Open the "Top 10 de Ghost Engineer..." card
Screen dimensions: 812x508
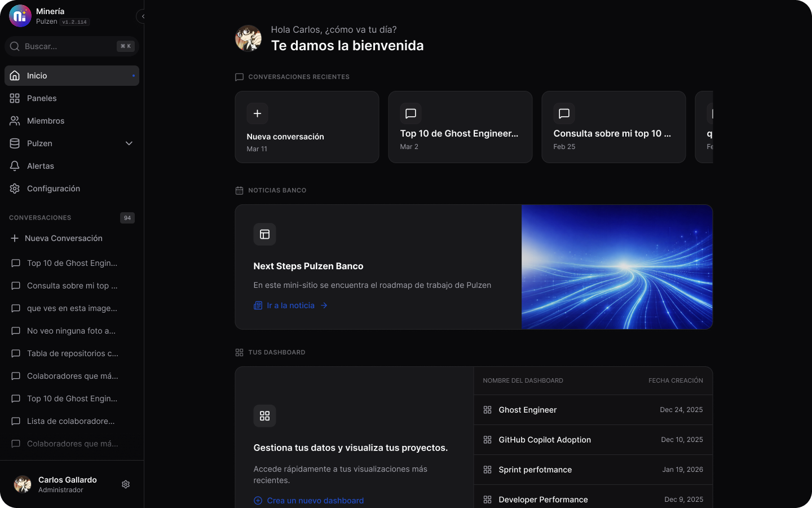[x=460, y=127]
